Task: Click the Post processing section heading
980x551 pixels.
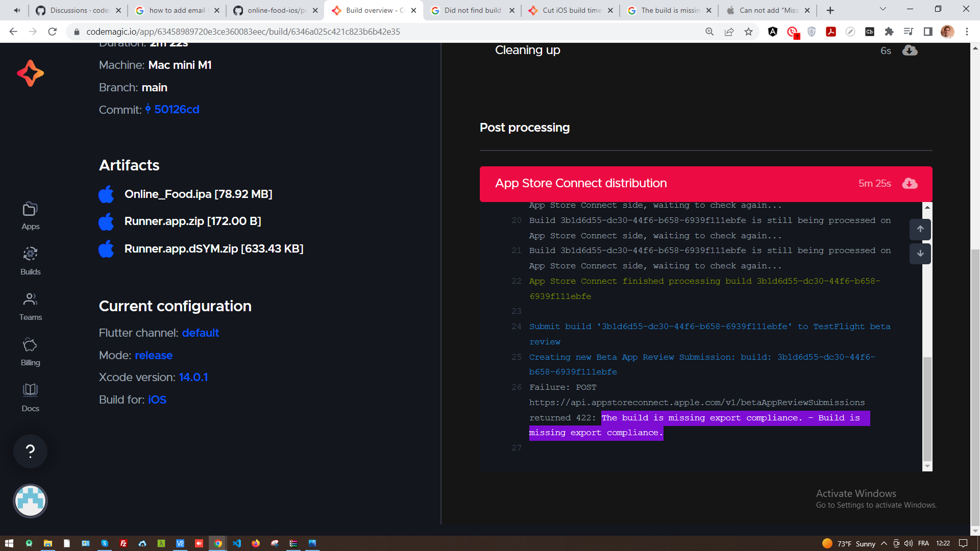Action: pos(524,128)
